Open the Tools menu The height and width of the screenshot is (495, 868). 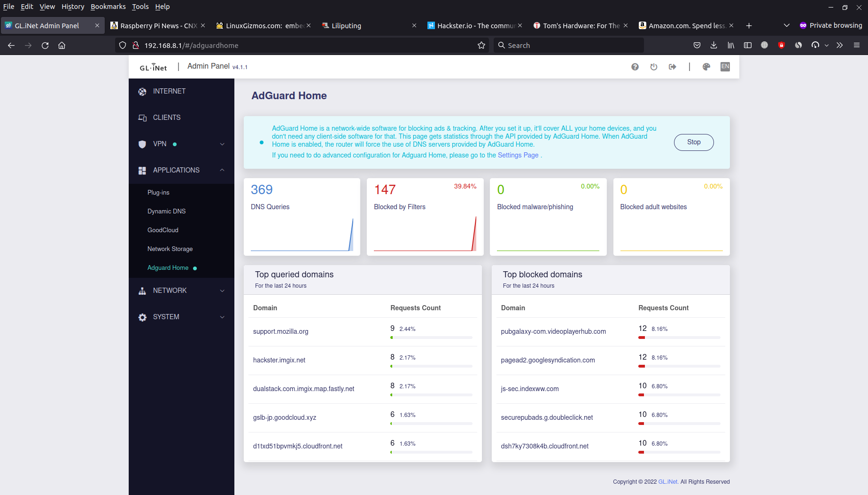(140, 7)
